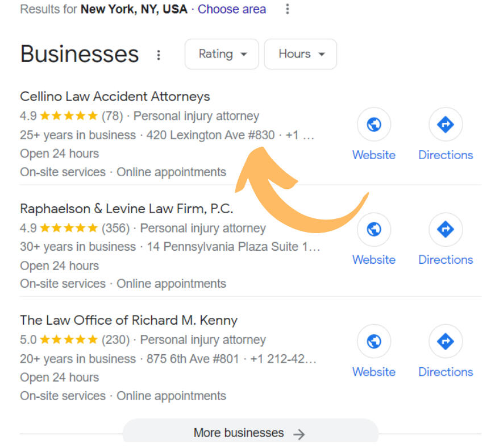Click the Website text label for Cellino Law
Image resolution: width=491 pixels, height=448 pixels.
[373, 155]
